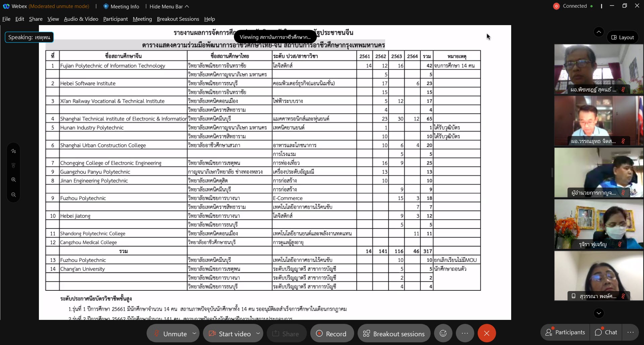Viewport: 644px width, 345px height.
Task: Expand Start video options arrow
Action: pos(258,333)
